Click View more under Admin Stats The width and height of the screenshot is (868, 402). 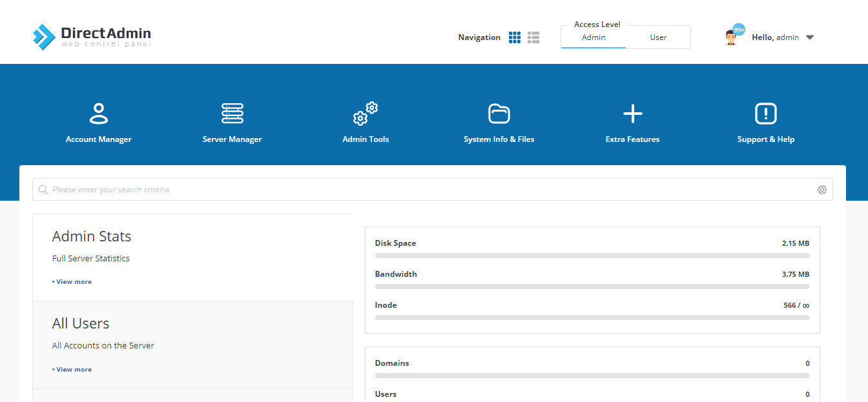72,282
